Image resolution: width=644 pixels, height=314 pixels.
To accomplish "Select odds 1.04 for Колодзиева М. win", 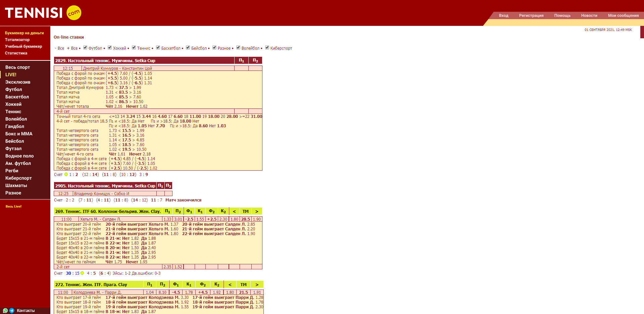I will pyautogui.click(x=150, y=293).
